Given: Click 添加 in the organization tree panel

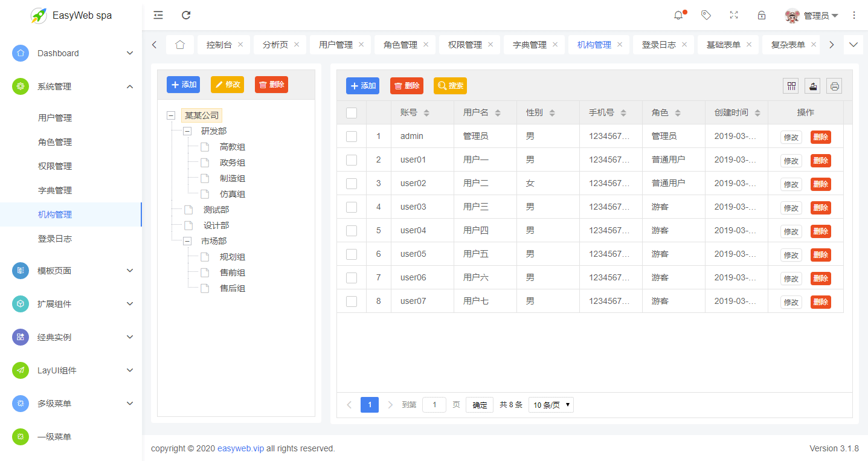Looking at the screenshot, I should 183,85.
